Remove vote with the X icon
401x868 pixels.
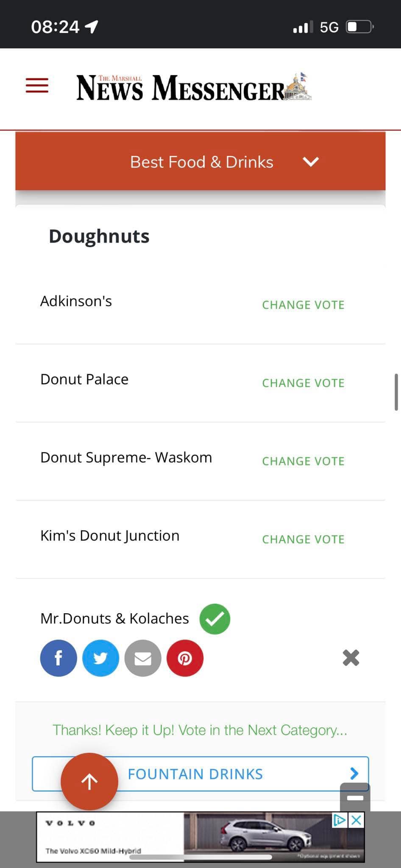click(351, 658)
